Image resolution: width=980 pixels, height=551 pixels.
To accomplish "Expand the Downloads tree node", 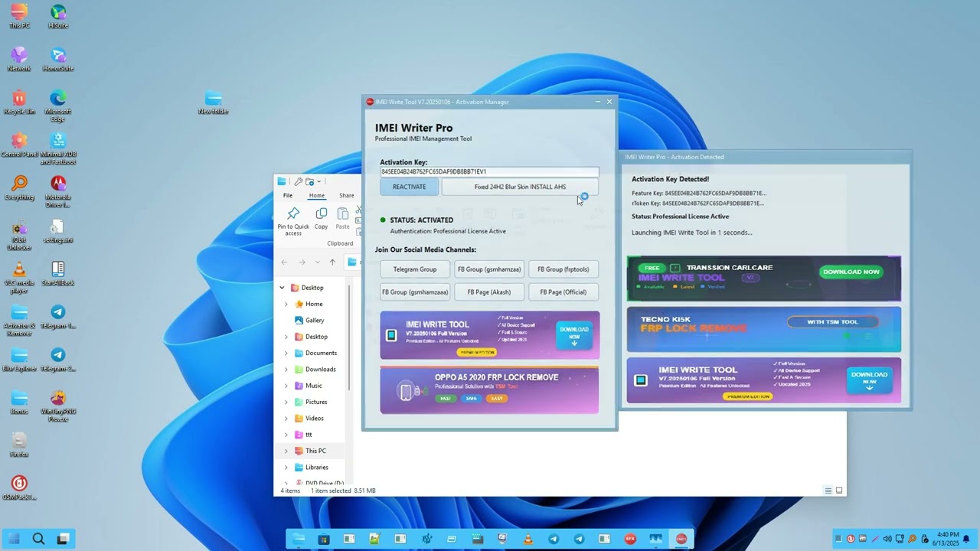I will (286, 369).
